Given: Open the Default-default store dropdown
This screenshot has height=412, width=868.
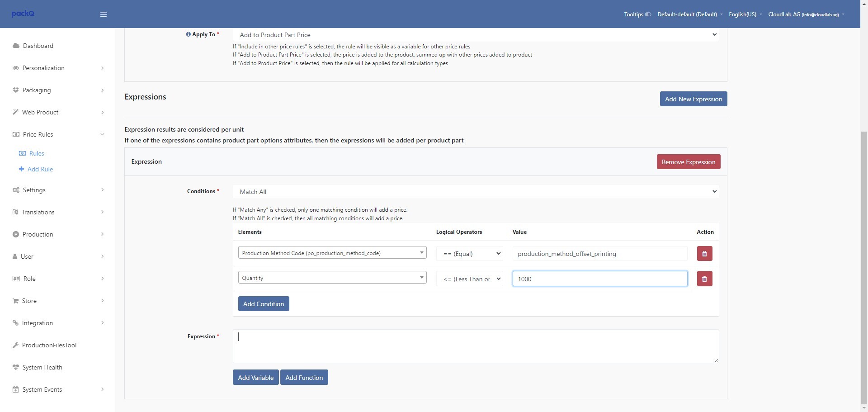Looking at the screenshot, I should click(690, 14).
